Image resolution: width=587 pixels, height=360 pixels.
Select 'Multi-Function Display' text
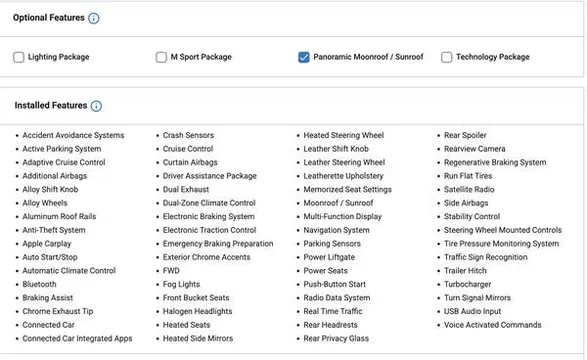[x=343, y=216]
